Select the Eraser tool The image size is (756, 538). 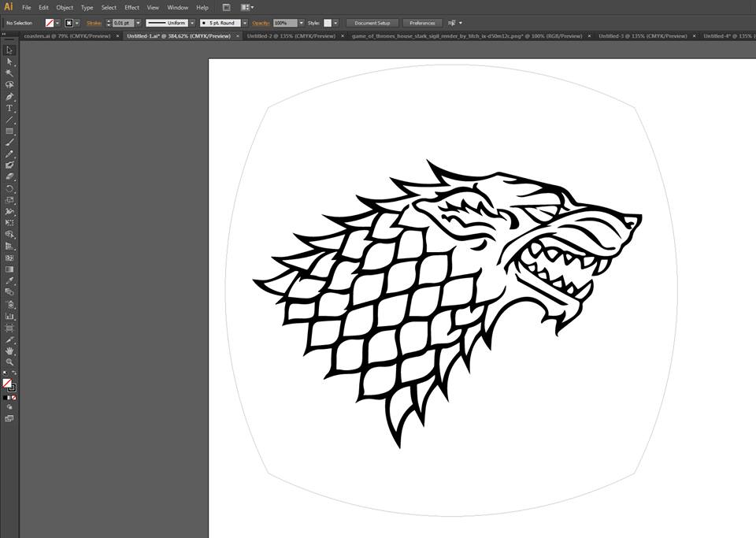9,177
